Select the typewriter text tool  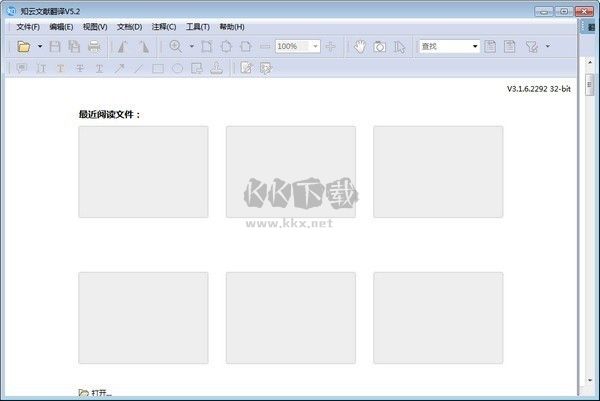point(41,68)
